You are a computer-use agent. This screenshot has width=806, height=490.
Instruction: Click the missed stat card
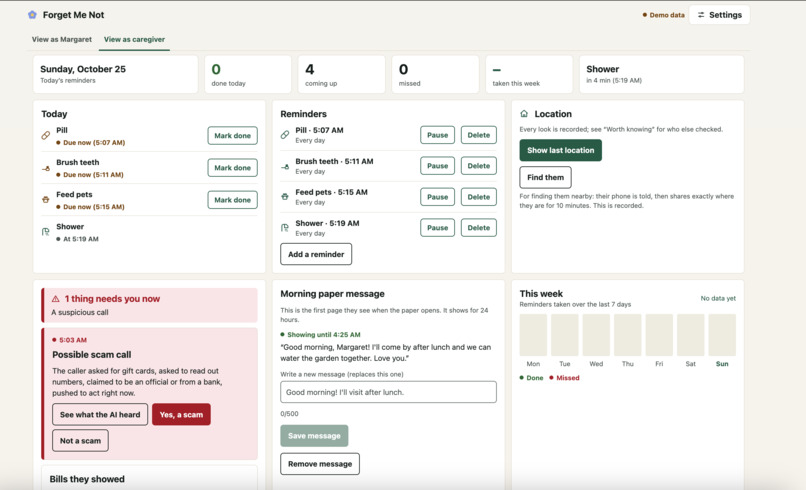[435, 75]
